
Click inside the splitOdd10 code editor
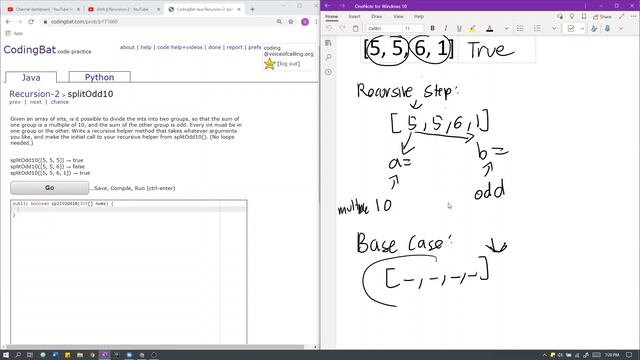tap(129, 272)
